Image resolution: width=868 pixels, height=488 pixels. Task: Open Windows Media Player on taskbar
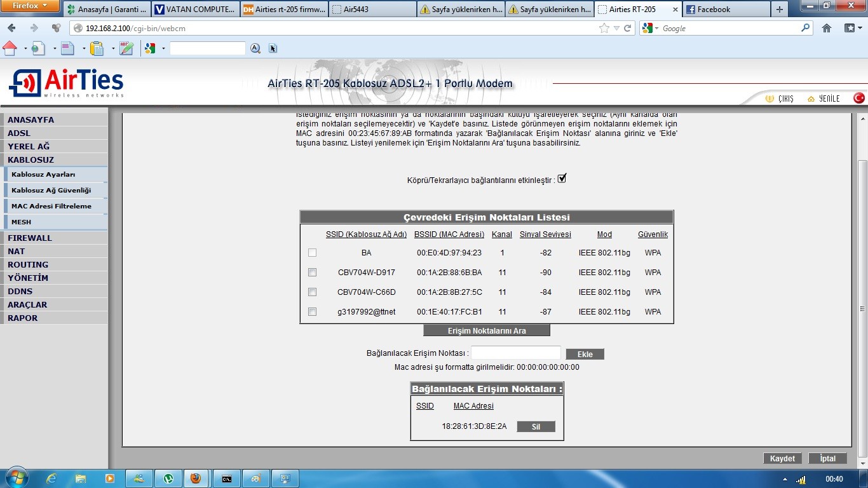(x=110, y=478)
